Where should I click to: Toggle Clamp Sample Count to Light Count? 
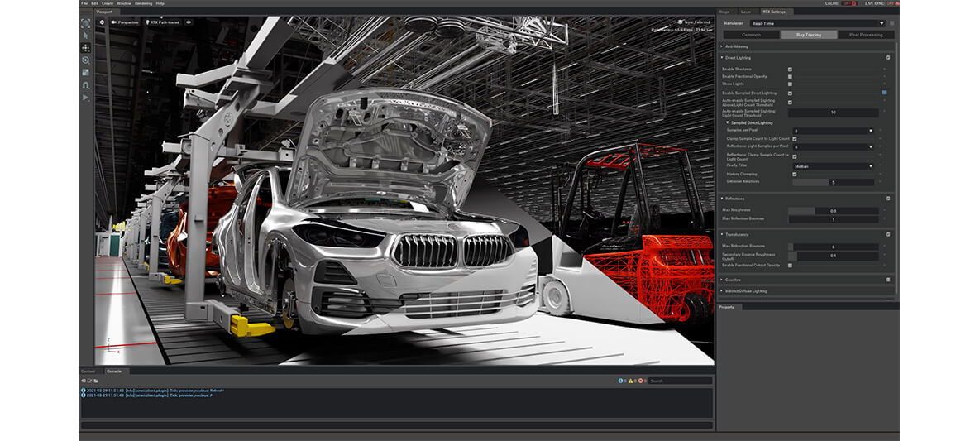tap(795, 139)
